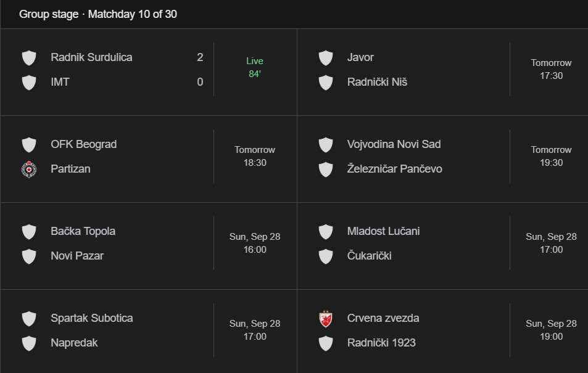Click the Sun, Sep 28 19:00 kickoff time

coord(551,330)
